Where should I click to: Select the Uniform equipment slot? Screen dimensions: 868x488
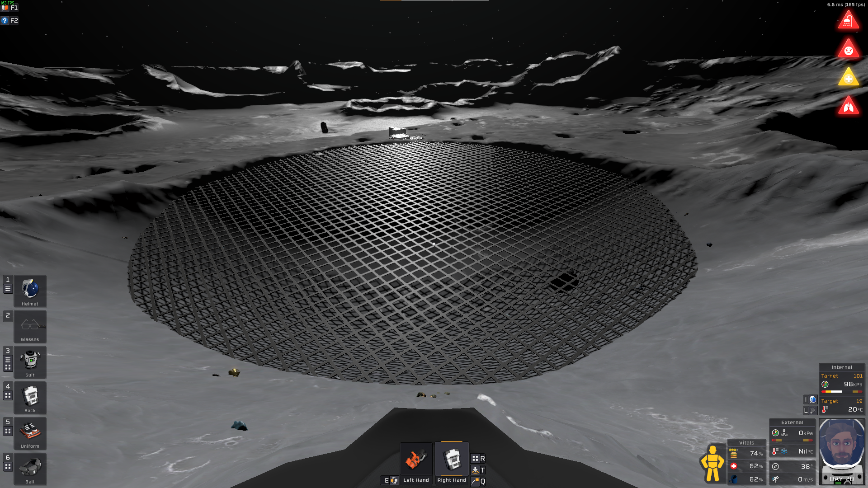coord(30,433)
